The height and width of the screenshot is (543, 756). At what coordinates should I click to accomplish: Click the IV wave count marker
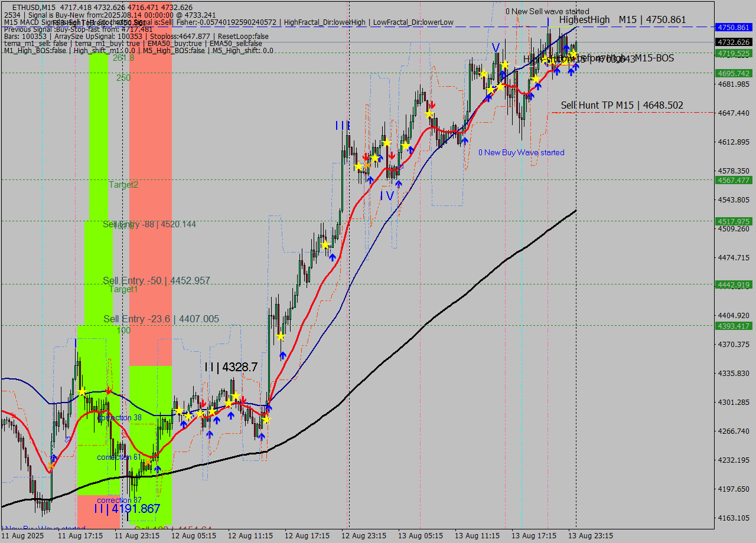pyautogui.click(x=387, y=195)
